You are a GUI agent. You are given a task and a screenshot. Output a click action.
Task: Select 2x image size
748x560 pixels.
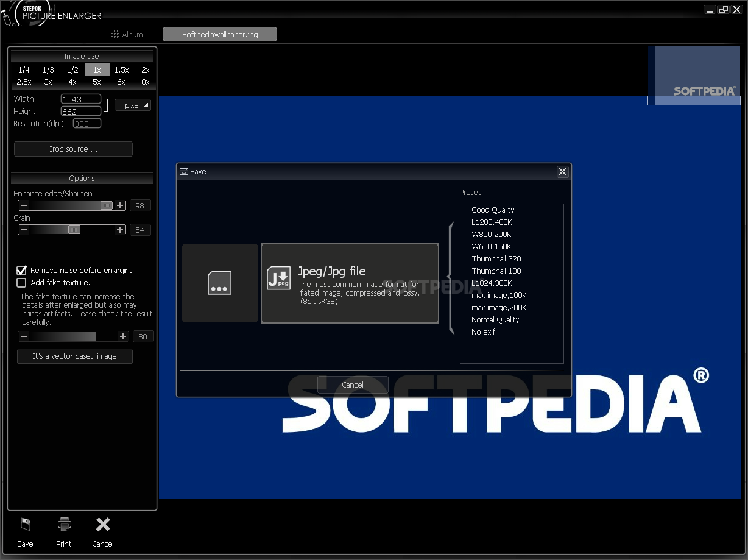tap(146, 70)
